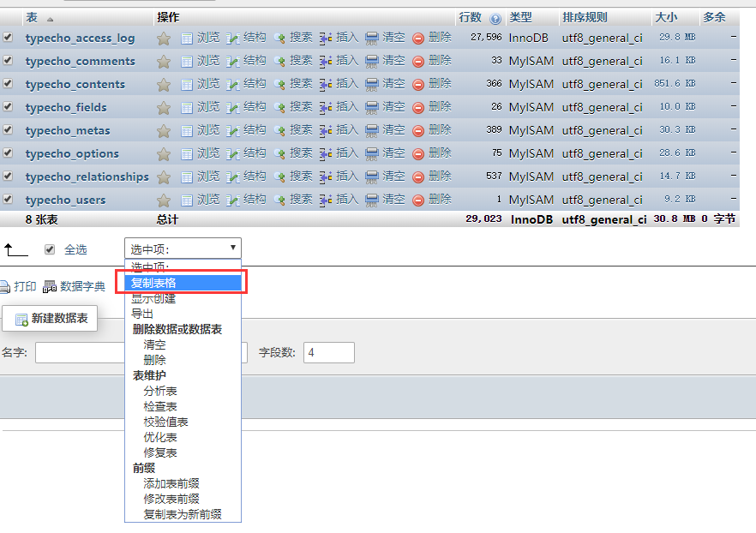Click 搜索 search icon for typecho_contents
The height and width of the screenshot is (533, 756).
coord(279,85)
